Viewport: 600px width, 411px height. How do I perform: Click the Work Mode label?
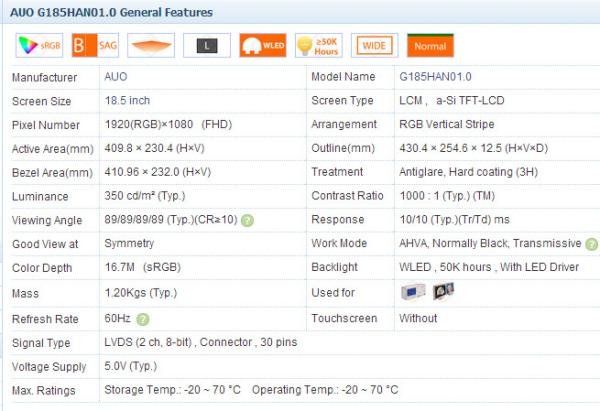(339, 243)
